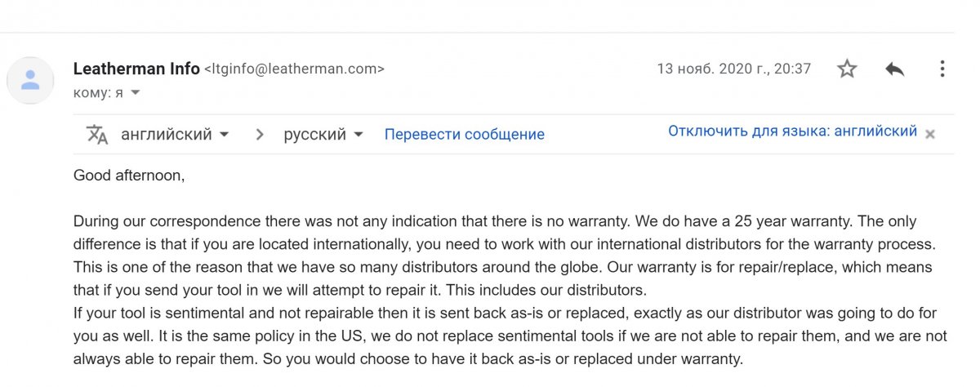Click the sender name "Leatherman Info"
980x387 pixels.
(x=136, y=69)
